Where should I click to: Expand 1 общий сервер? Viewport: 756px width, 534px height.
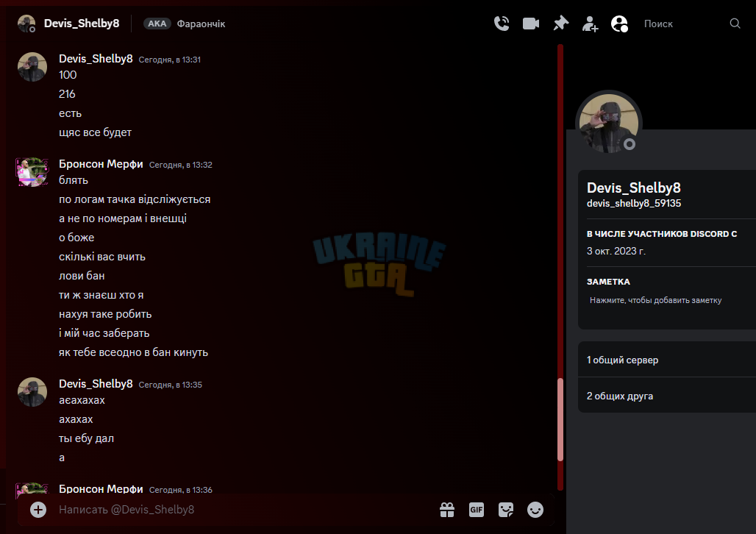(667, 360)
